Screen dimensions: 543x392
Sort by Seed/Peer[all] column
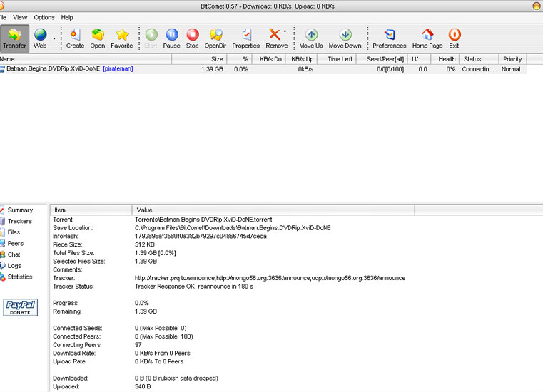(382, 59)
